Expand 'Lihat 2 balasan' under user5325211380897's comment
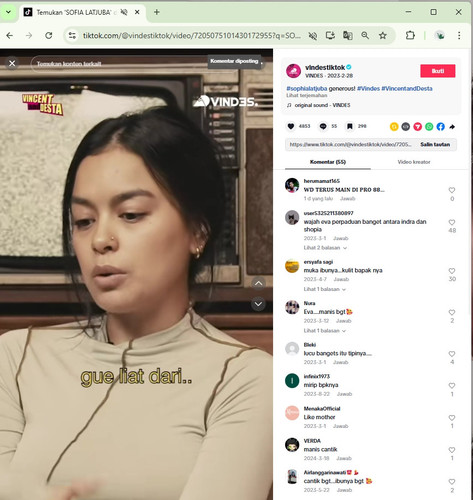 click(x=325, y=248)
